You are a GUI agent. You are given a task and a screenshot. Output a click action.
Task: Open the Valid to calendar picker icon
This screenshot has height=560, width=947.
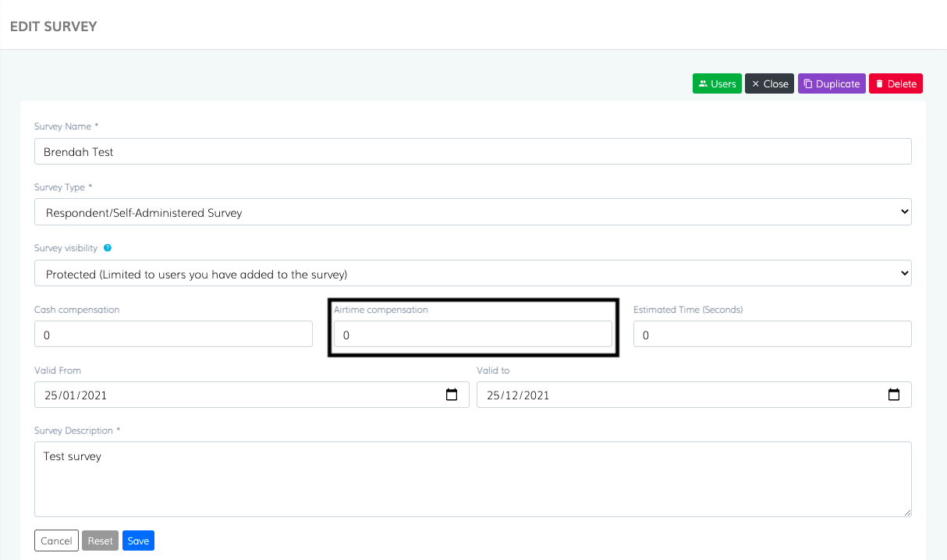894,395
